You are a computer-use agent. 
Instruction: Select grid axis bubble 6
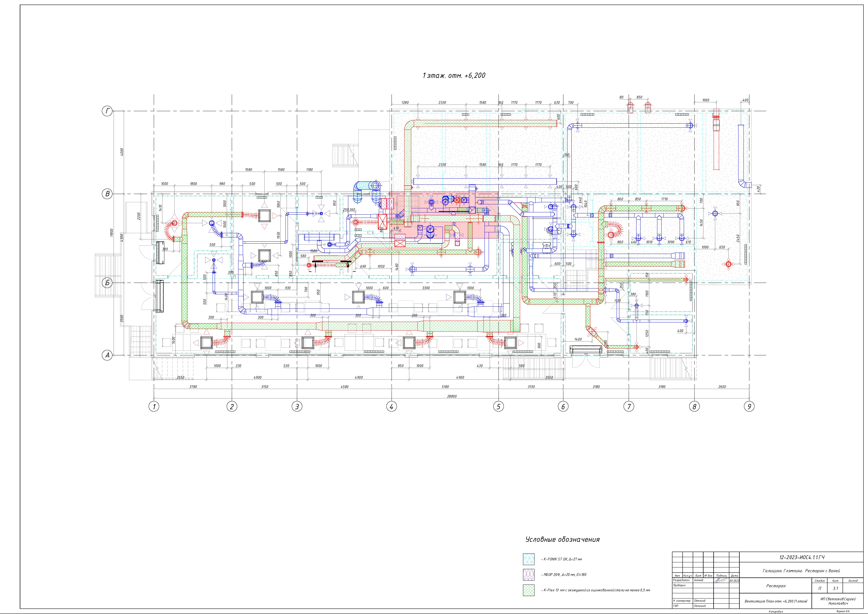pyautogui.click(x=563, y=406)
